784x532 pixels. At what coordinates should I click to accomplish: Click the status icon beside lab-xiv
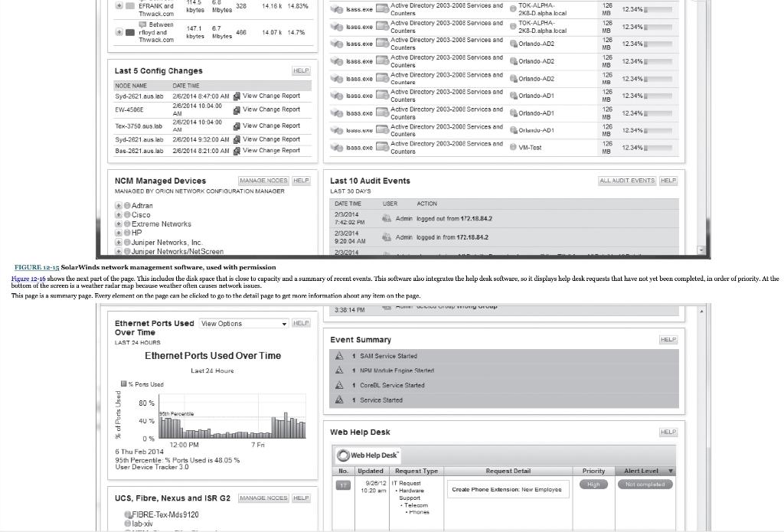[x=128, y=524]
